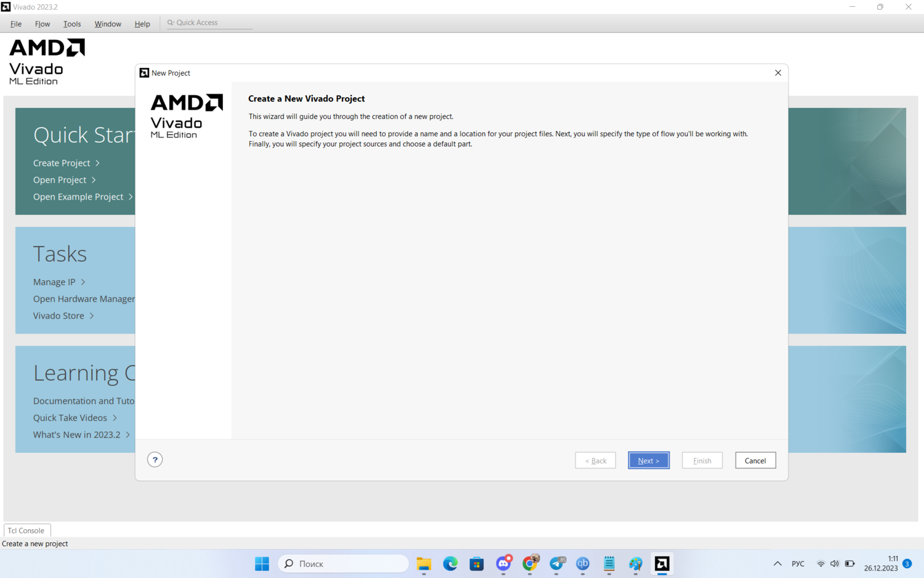The width and height of the screenshot is (924, 578).
Task: Click Next to continue the wizard
Action: [648, 460]
